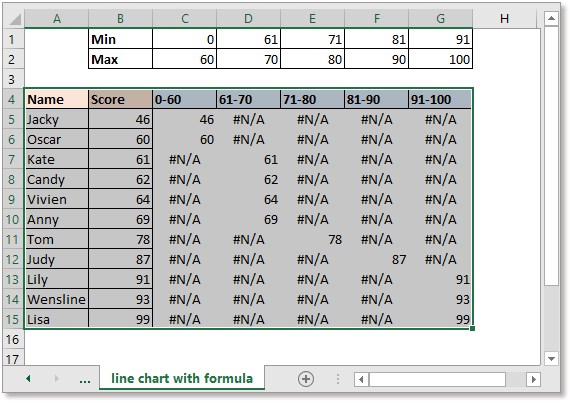
Task: Select the 91-100 header cell
Action: [x=440, y=99]
